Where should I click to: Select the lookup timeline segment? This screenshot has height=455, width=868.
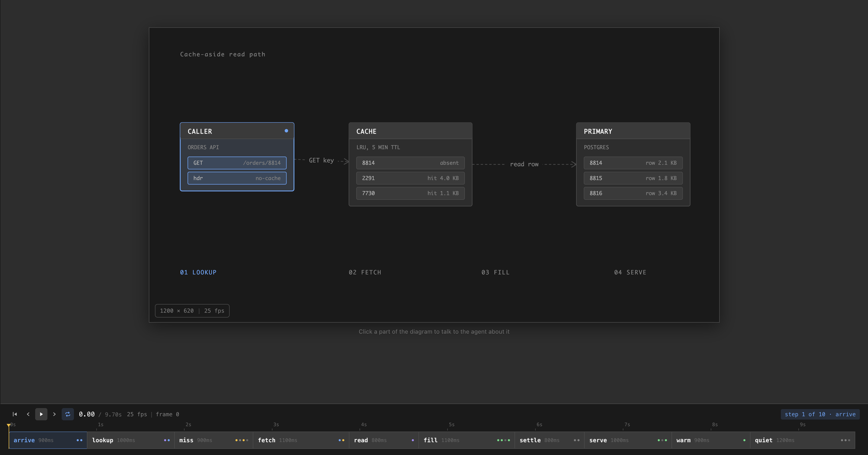click(131, 440)
